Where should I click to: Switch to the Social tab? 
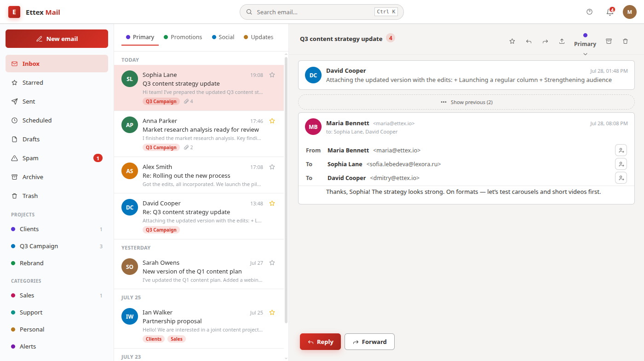click(x=223, y=37)
